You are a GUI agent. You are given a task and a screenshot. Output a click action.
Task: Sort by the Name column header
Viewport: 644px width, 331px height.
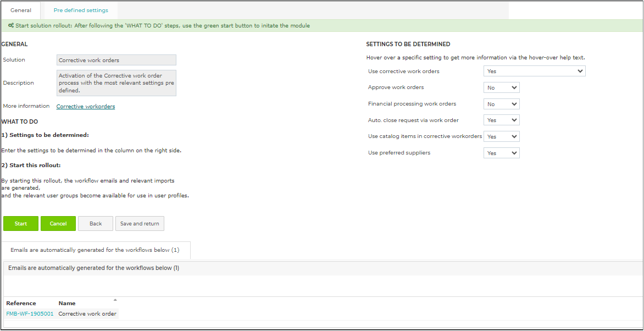67,304
